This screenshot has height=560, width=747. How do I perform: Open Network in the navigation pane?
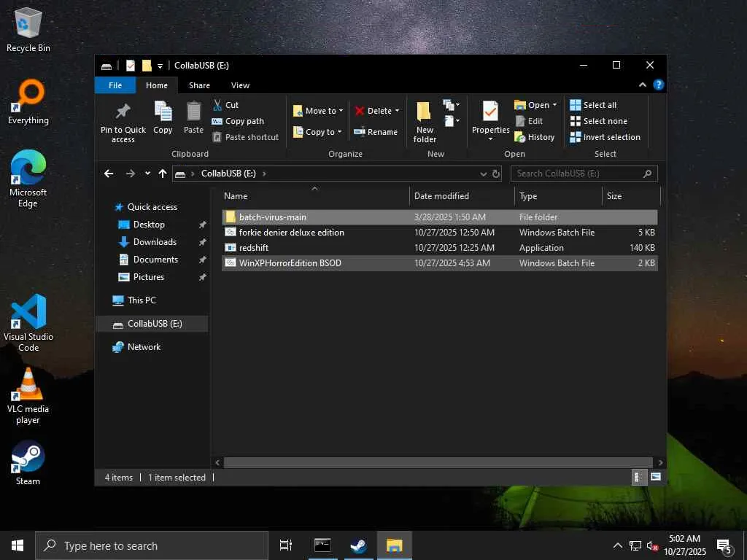(x=144, y=346)
